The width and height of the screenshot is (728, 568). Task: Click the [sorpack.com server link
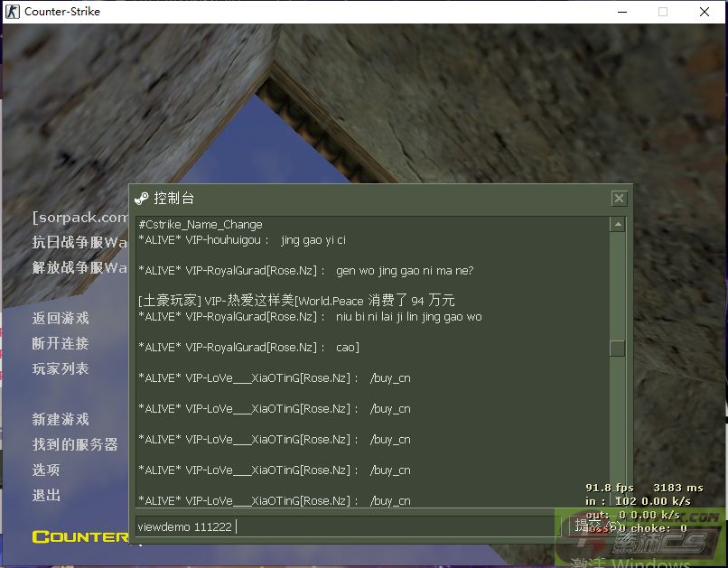click(79, 217)
